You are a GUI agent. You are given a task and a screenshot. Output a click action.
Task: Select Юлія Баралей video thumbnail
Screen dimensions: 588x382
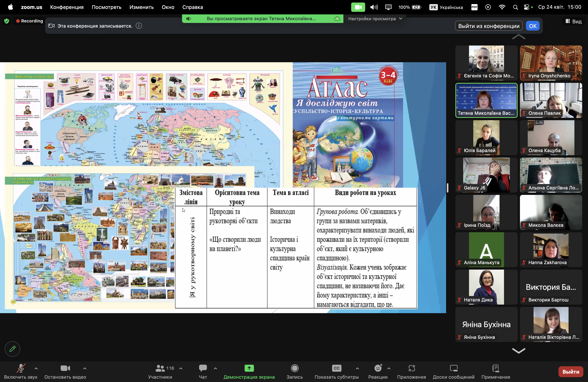(x=486, y=138)
